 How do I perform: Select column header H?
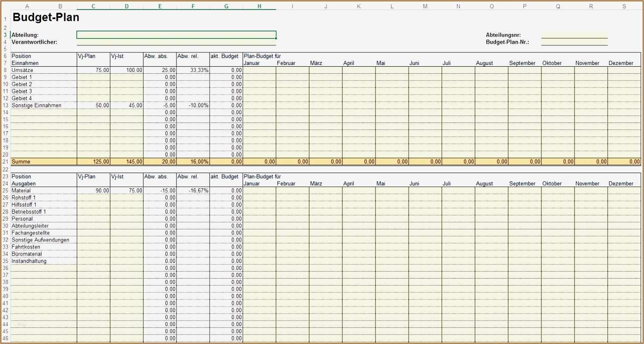point(259,6)
